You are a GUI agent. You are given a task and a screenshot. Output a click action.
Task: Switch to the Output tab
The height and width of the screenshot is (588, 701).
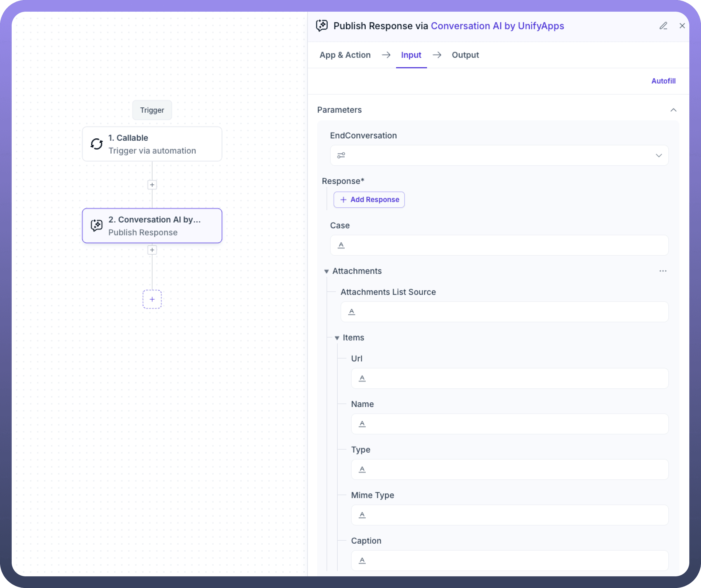point(465,55)
